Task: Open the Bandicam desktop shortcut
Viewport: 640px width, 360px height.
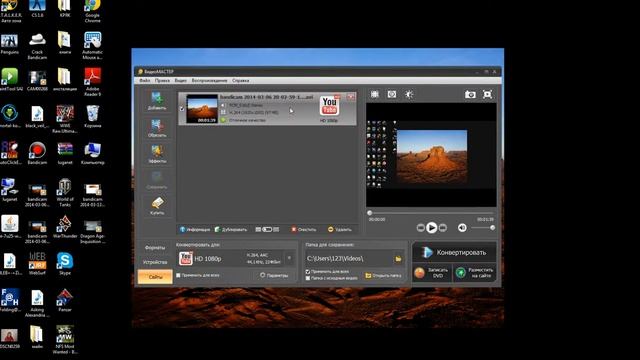Action: [37, 153]
